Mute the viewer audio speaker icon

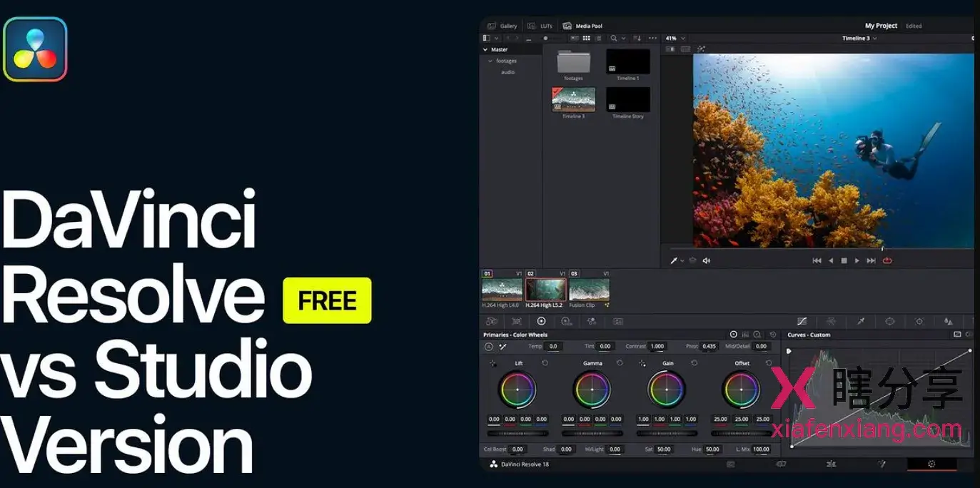pyautogui.click(x=706, y=260)
